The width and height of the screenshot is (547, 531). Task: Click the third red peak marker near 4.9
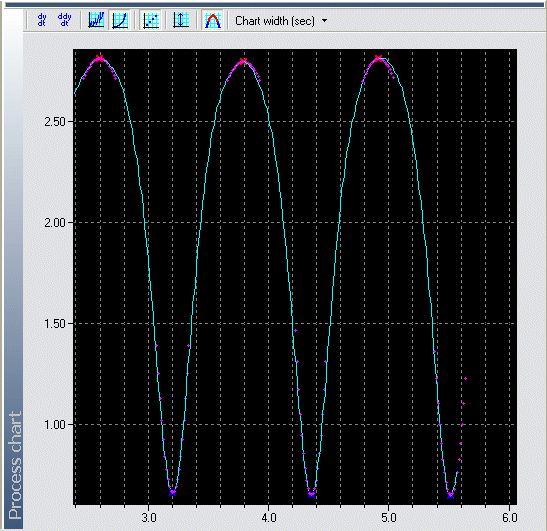379,58
